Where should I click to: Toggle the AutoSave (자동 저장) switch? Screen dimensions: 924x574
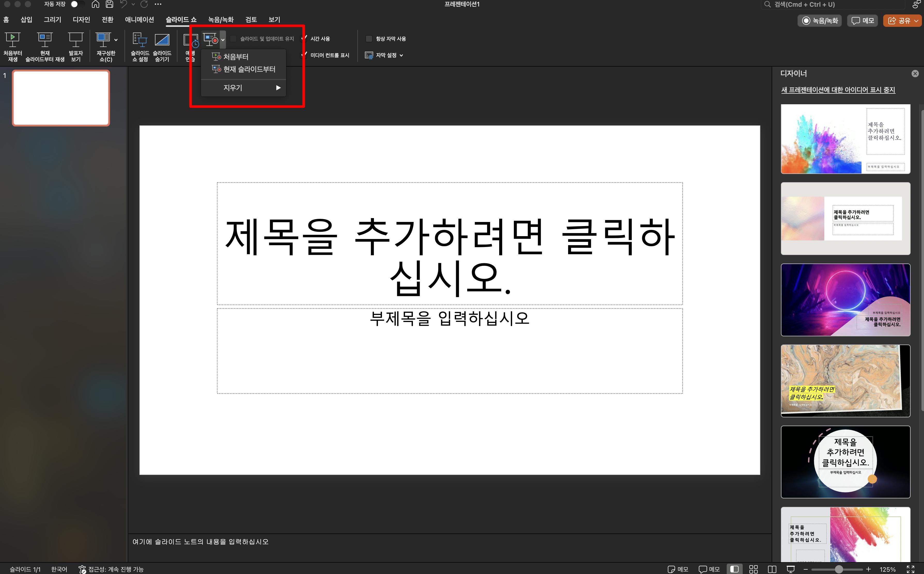(x=77, y=5)
